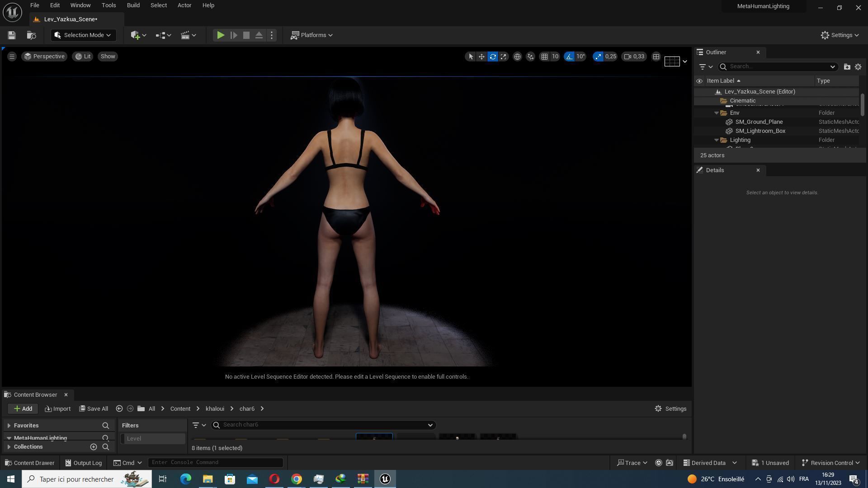Toggle surface snapping icon

pos(530,56)
